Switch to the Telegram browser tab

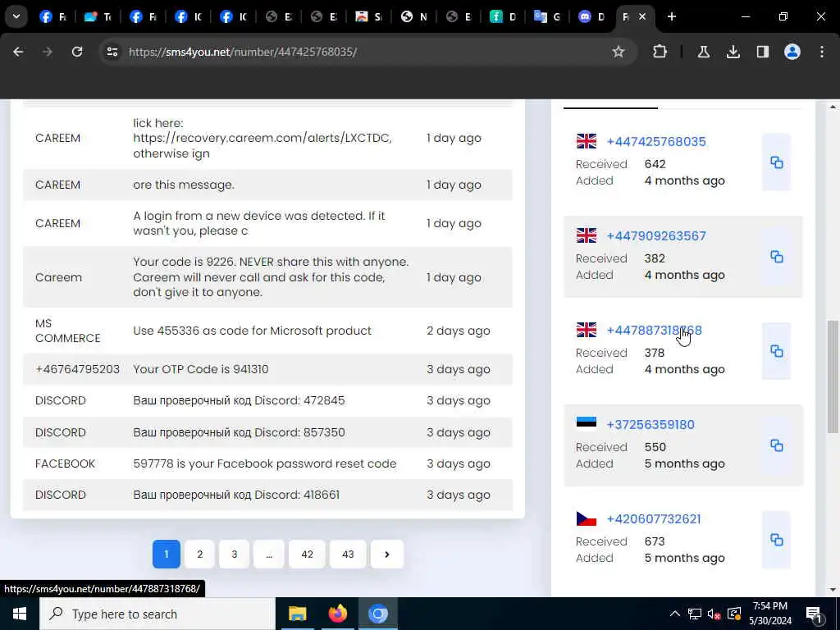pos(98,16)
